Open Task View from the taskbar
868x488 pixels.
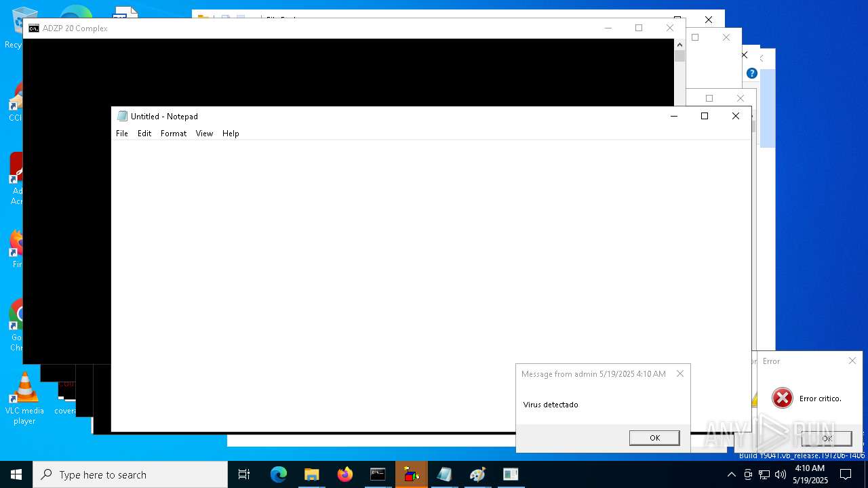click(244, 474)
